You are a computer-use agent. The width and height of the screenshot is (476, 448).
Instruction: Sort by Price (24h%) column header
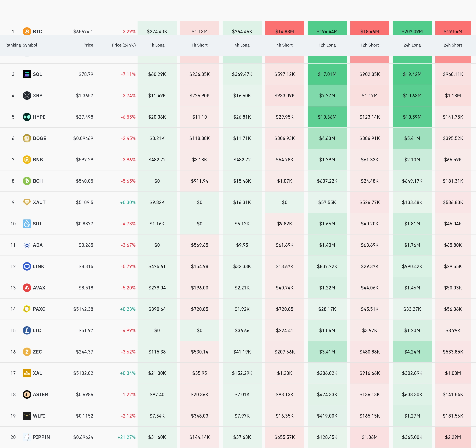124,45
